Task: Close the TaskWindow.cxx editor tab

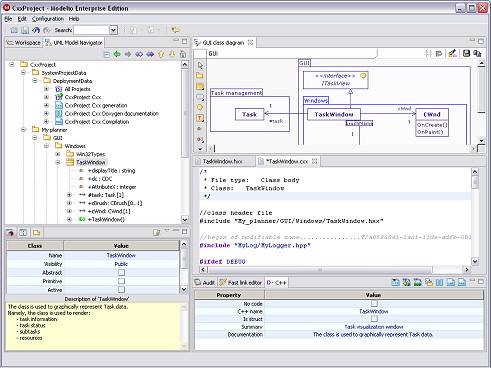Action: [x=314, y=161]
